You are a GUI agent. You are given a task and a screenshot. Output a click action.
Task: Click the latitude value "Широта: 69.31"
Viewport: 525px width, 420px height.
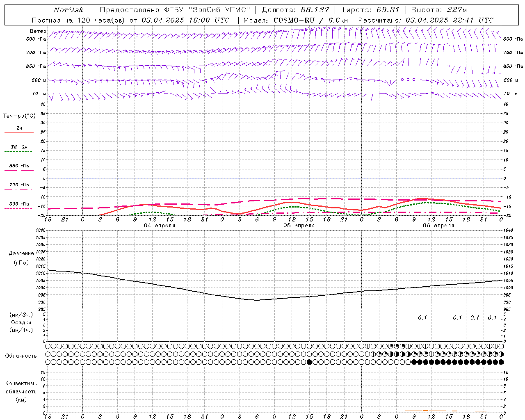pos(370,10)
